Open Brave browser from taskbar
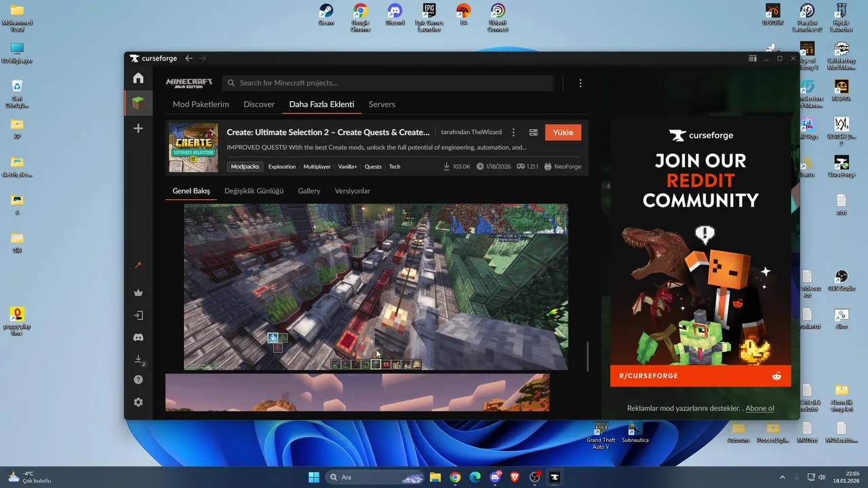This screenshot has width=868, height=488. [x=515, y=477]
